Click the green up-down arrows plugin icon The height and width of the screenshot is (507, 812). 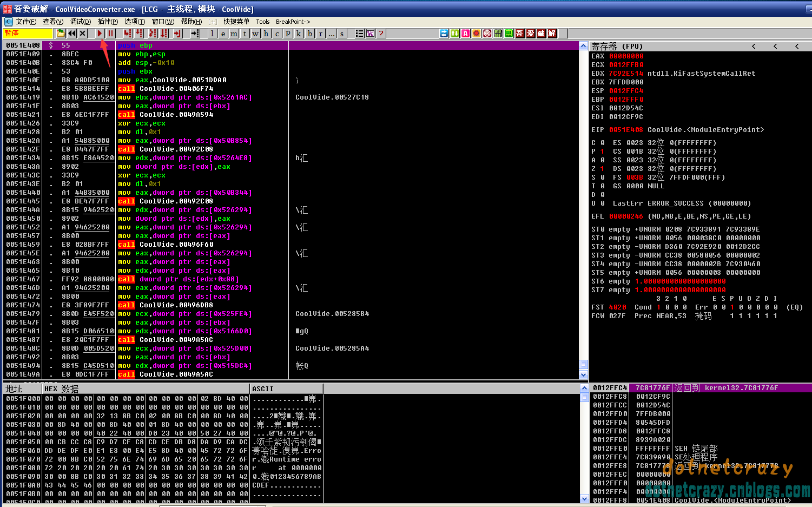[x=454, y=34]
